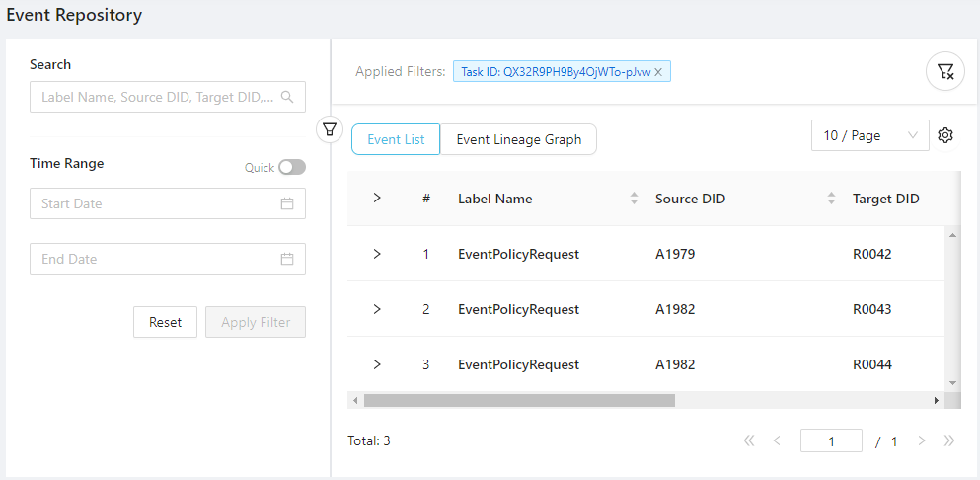Open table settings gear icon
980x480 pixels.
(944, 136)
